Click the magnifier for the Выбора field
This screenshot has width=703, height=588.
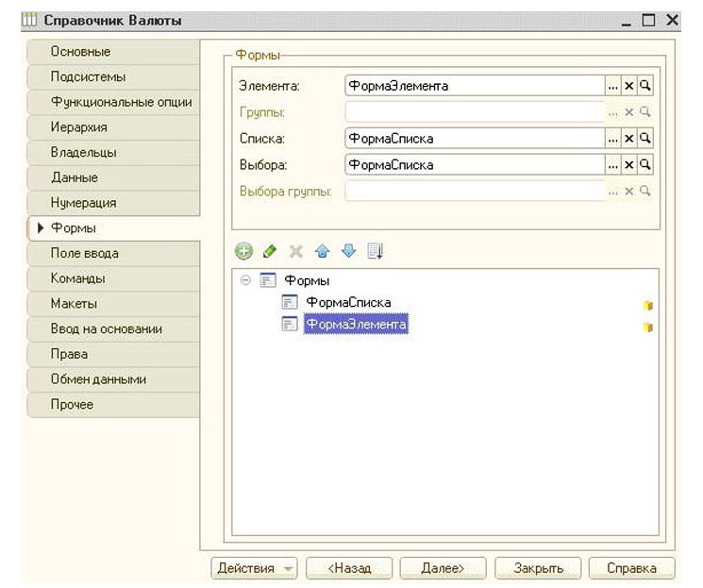(645, 165)
